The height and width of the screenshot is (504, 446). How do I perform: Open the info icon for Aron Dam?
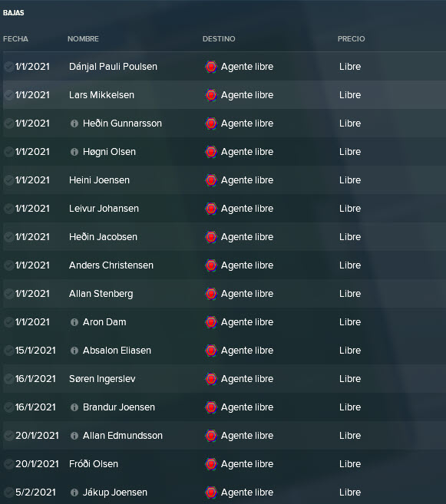click(74, 322)
